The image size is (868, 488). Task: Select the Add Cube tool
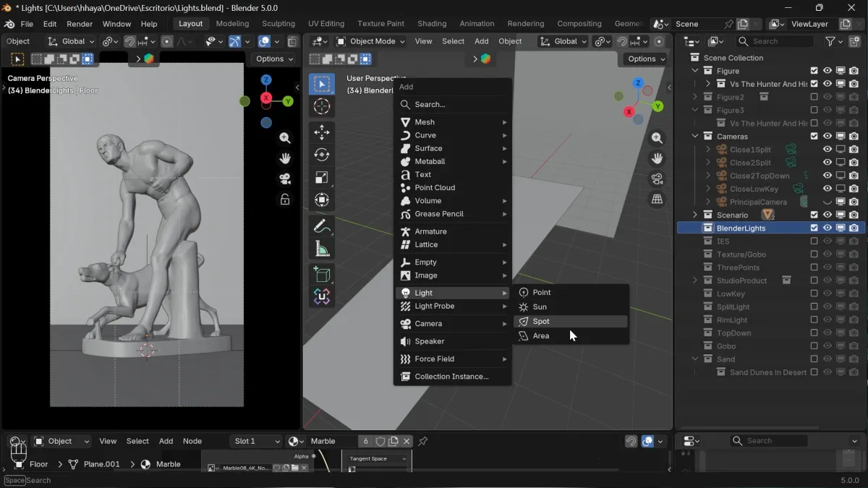click(322, 274)
